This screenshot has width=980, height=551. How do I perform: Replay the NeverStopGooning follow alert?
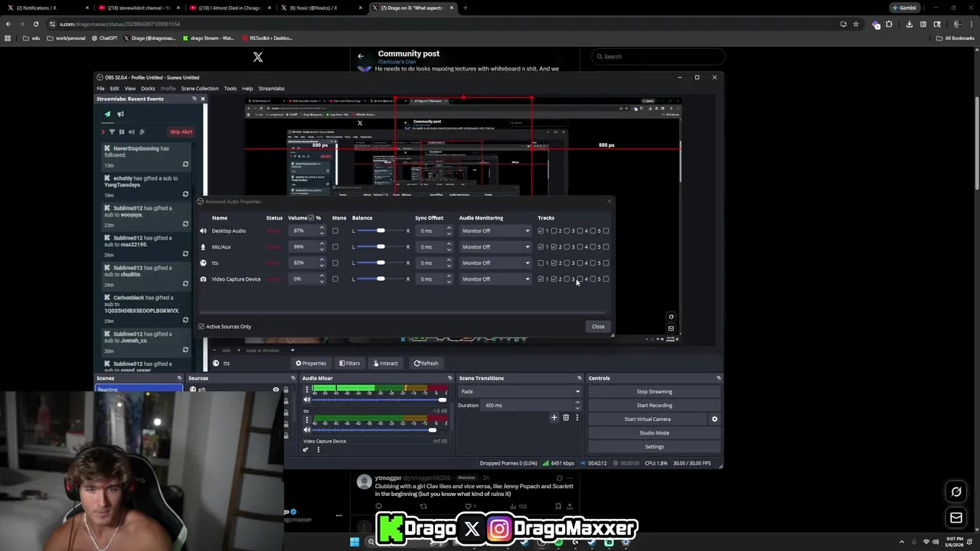tap(185, 165)
